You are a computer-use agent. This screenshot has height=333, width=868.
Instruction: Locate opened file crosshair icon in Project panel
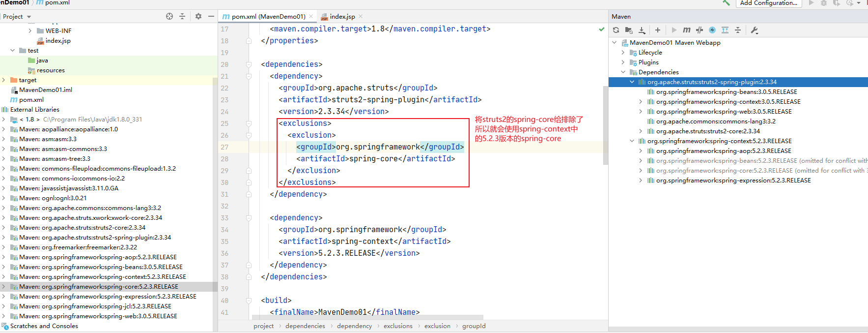tap(169, 16)
